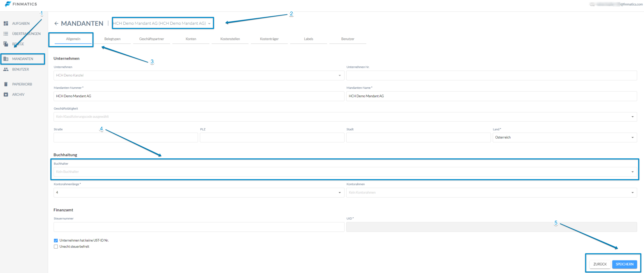Expand the Kontorahmenlänge dropdown

[199, 193]
